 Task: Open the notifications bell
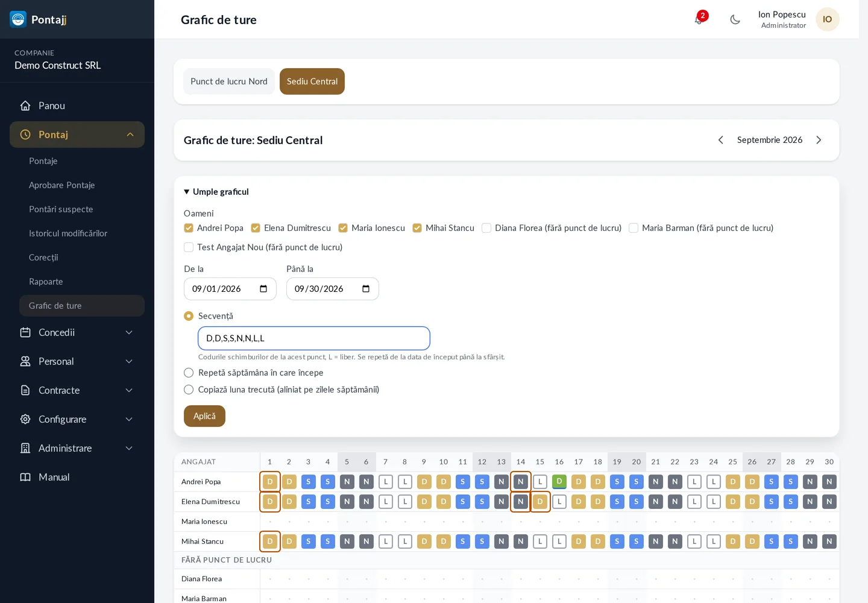click(x=699, y=19)
